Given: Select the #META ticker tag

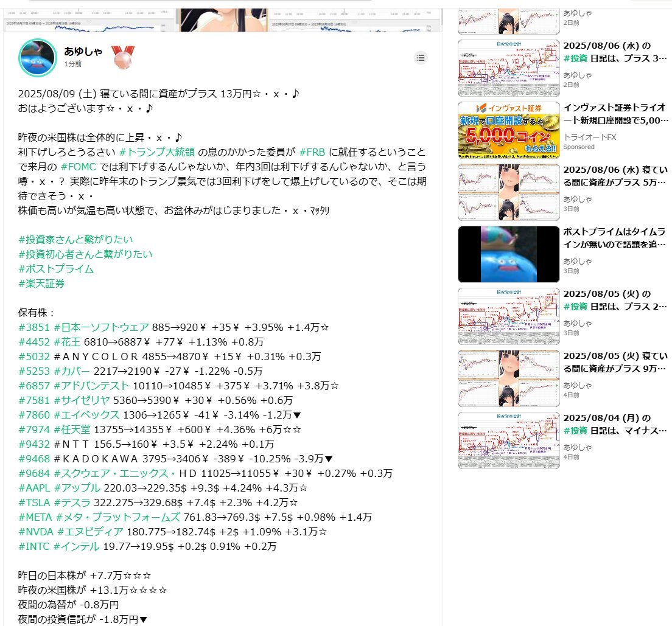Looking at the screenshot, I should pos(35,517).
